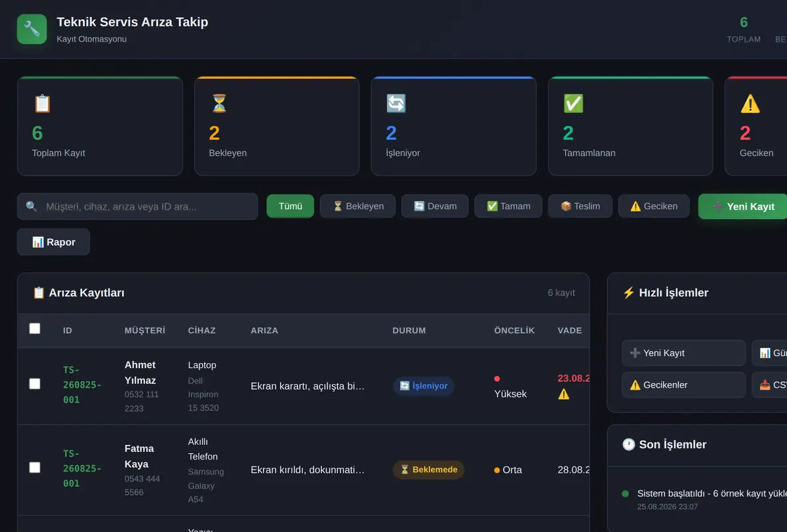
Task: Click the CİHAZ column header
Action: coord(202,331)
